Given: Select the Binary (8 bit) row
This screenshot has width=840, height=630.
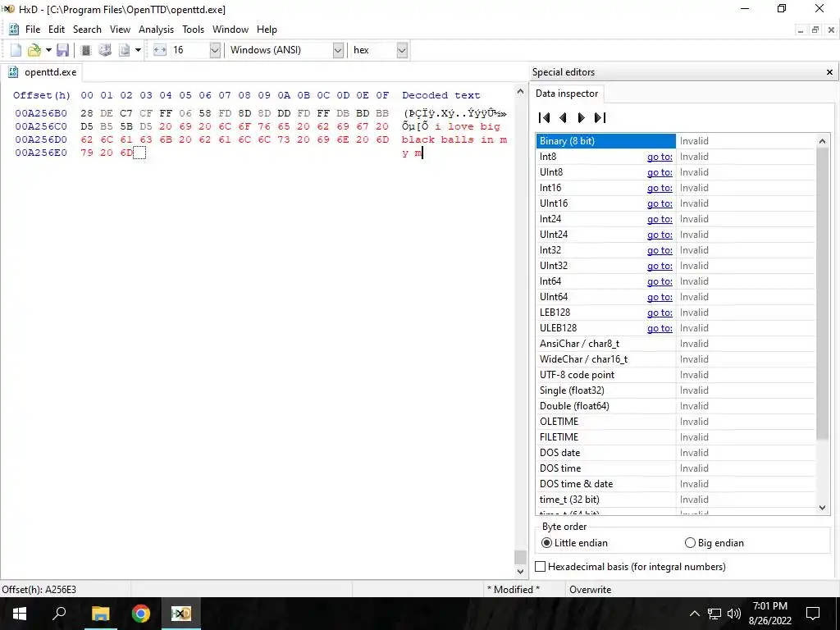Looking at the screenshot, I should point(675,141).
